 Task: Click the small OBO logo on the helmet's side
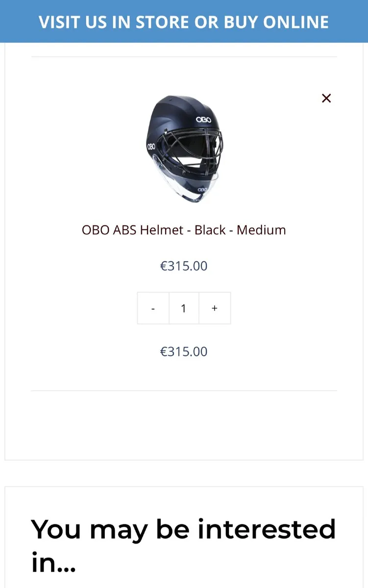click(x=151, y=146)
